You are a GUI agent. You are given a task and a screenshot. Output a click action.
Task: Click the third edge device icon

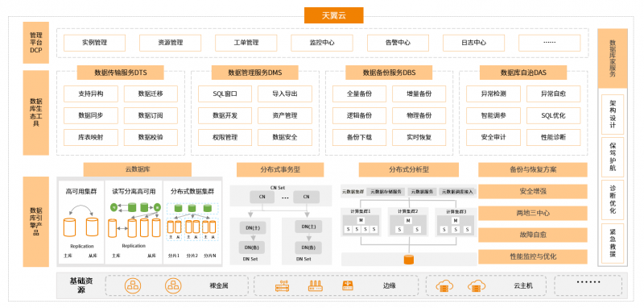click(x=348, y=285)
